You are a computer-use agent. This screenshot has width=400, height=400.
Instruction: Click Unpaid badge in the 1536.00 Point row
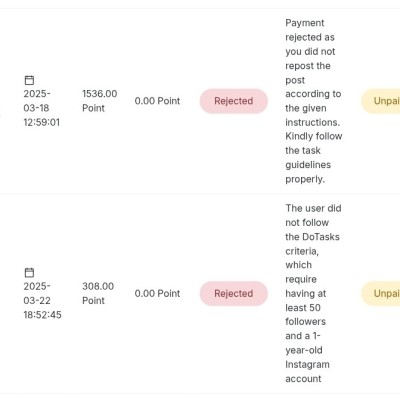click(x=381, y=101)
